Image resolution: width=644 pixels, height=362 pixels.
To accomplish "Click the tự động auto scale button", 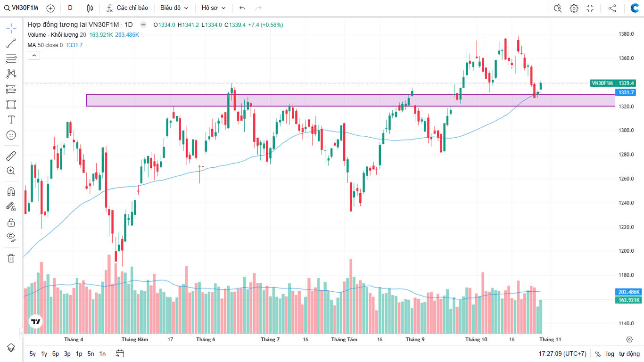I will coord(629,354).
